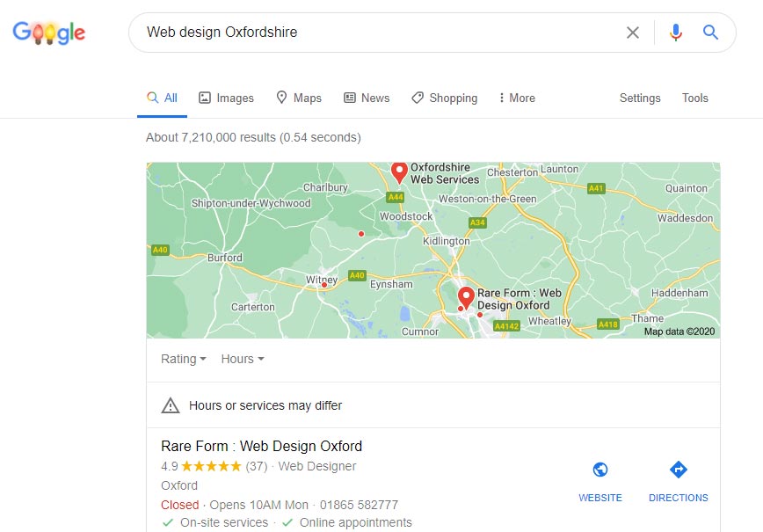Click the search magnifier icon
The image size is (763, 532).
coord(710,32)
